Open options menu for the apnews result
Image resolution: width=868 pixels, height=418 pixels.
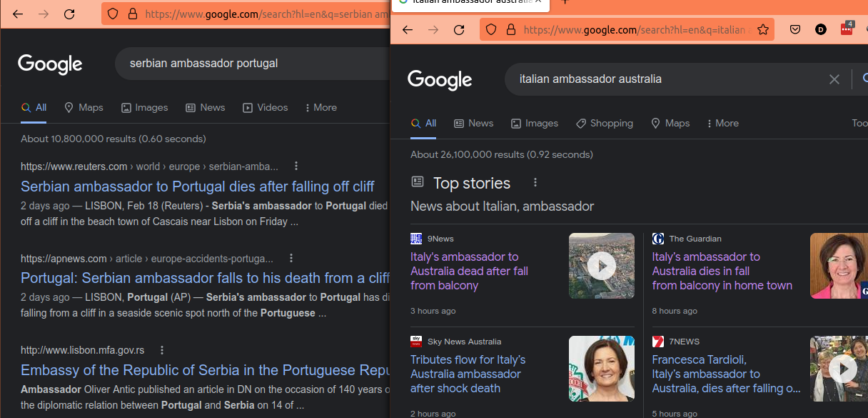[x=291, y=258]
